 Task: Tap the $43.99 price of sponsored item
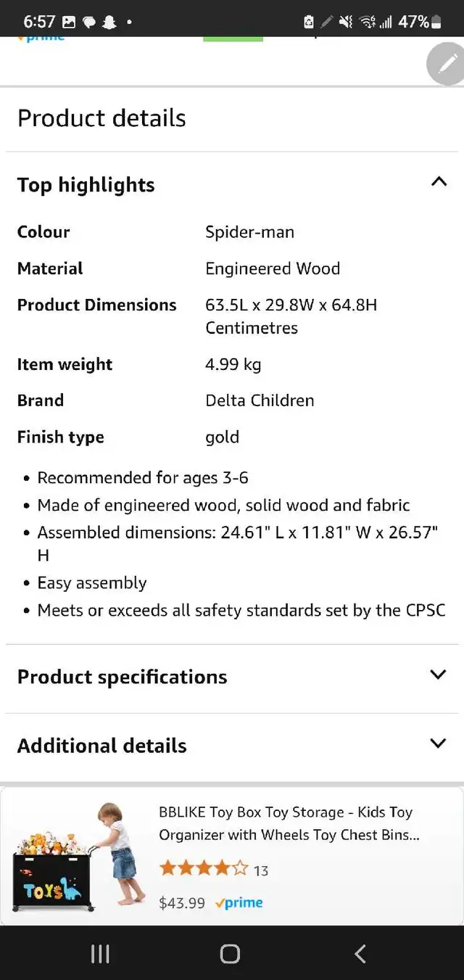(x=182, y=903)
